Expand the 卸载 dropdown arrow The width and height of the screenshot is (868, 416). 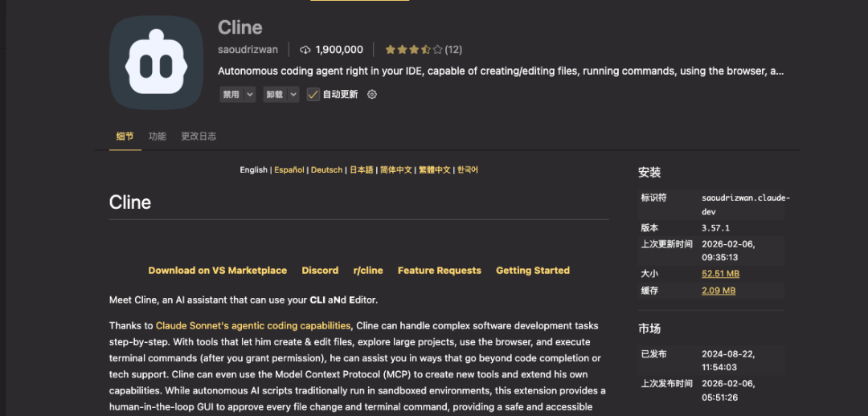(x=293, y=94)
